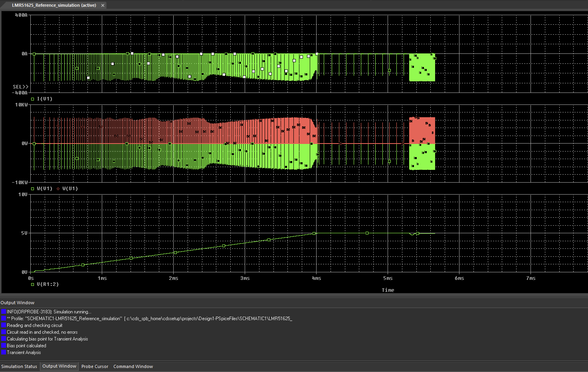The height and width of the screenshot is (372, 588).
Task: Click blue icon beside Transient Analysis line
Action: click(x=4, y=352)
